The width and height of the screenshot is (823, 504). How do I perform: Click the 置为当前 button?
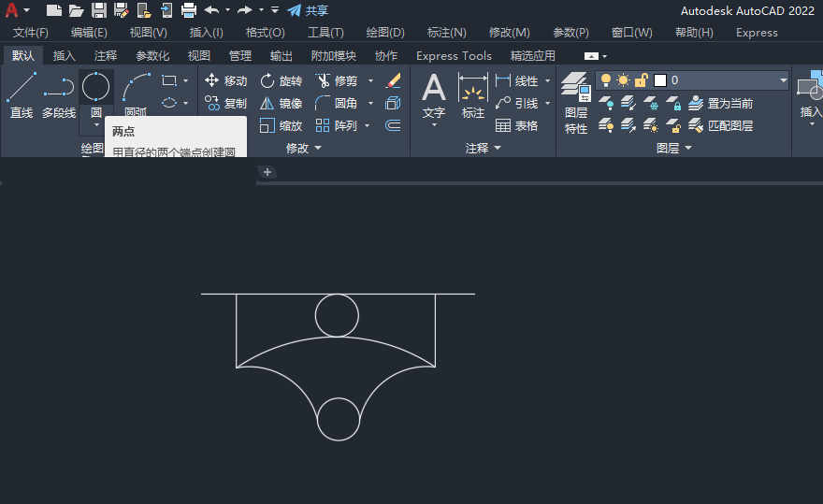click(x=720, y=103)
